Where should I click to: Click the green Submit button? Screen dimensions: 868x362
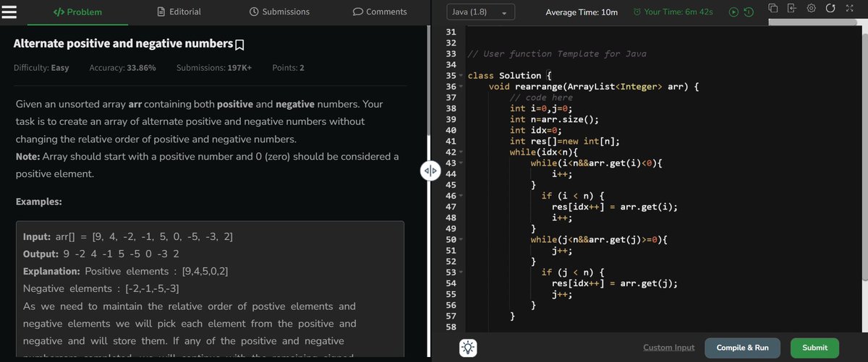(x=814, y=348)
